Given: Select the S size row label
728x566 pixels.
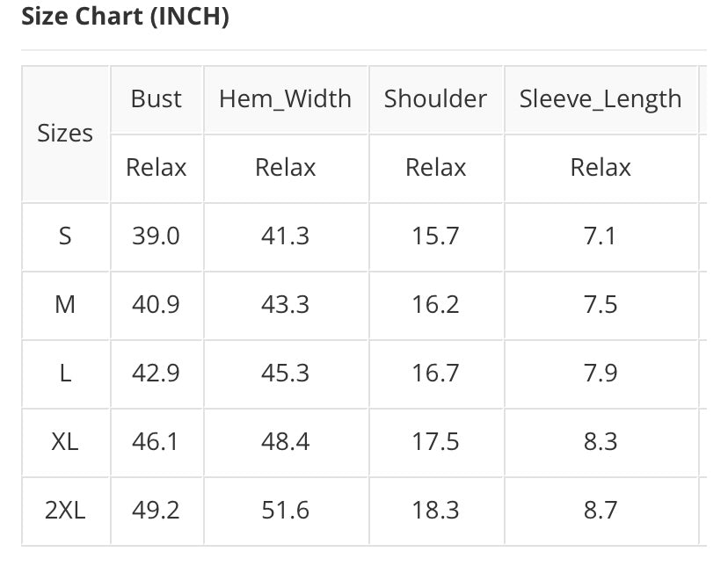Looking at the screenshot, I should click(65, 236).
